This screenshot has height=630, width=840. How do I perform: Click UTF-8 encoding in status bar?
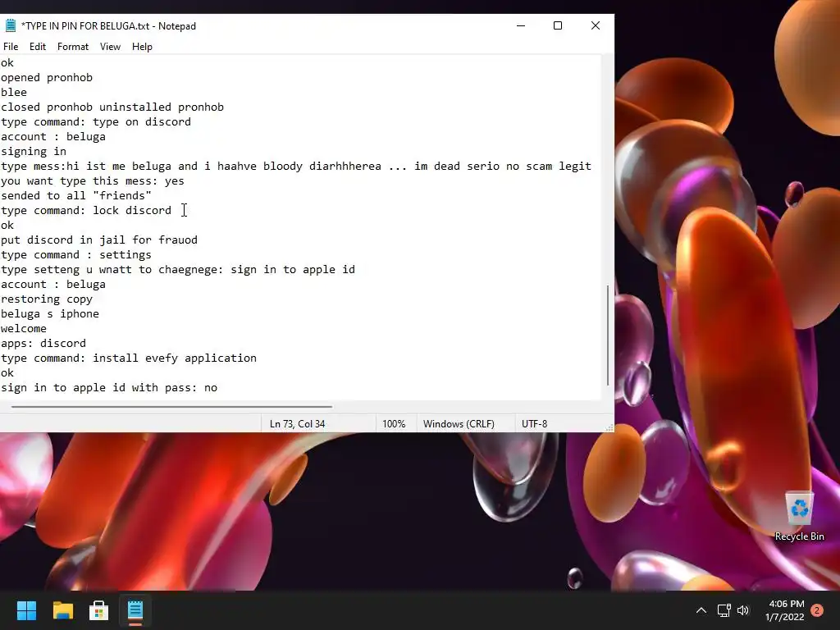point(535,424)
